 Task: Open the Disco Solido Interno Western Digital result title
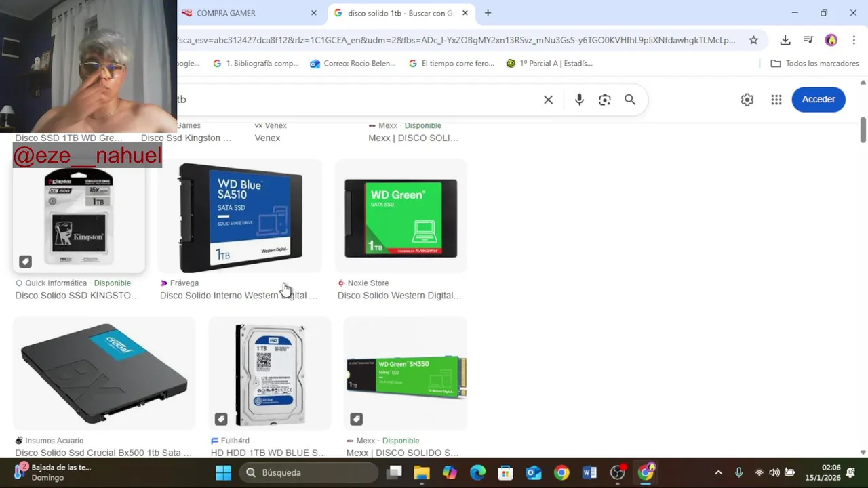tap(239, 296)
